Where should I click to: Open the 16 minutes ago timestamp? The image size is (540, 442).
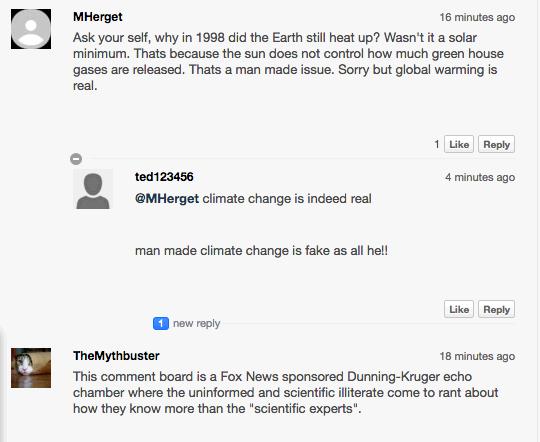(x=477, y=17)
